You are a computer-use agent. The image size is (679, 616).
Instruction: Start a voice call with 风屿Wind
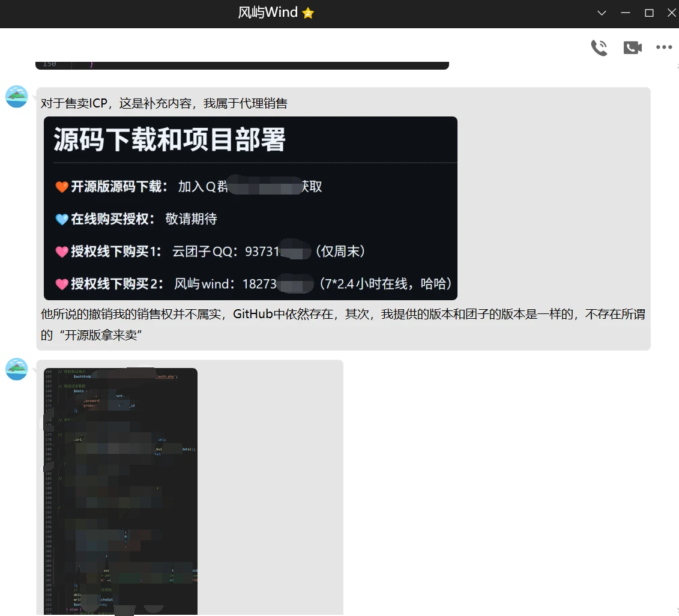(x=599, y=48)
